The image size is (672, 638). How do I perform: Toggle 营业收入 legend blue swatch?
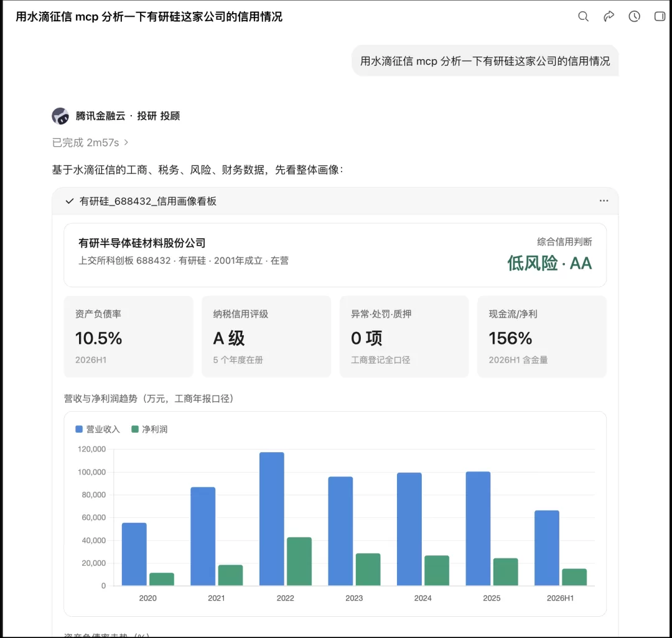[79, 429]
